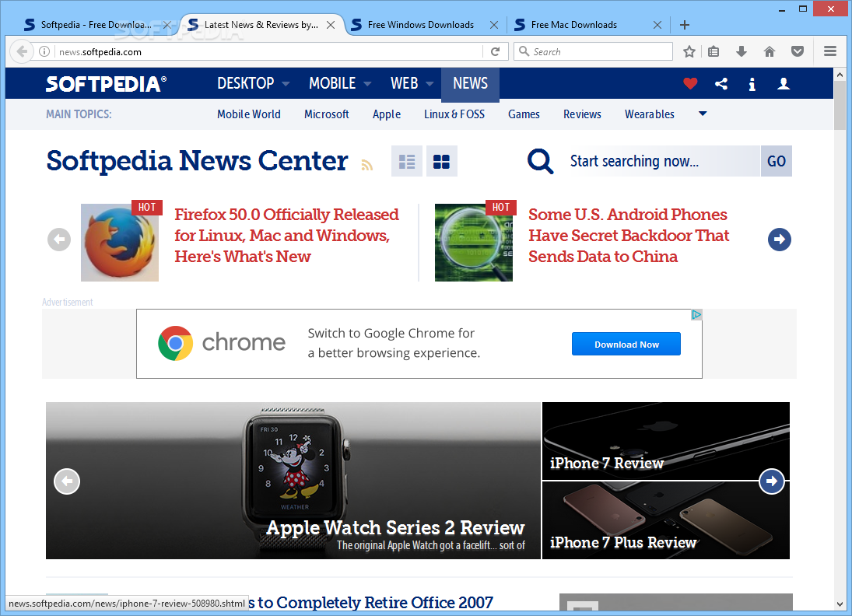Close the Free Mac Downloads tab
The height and width of the screenshot is (616, 852).
click(x=657, y=25)
